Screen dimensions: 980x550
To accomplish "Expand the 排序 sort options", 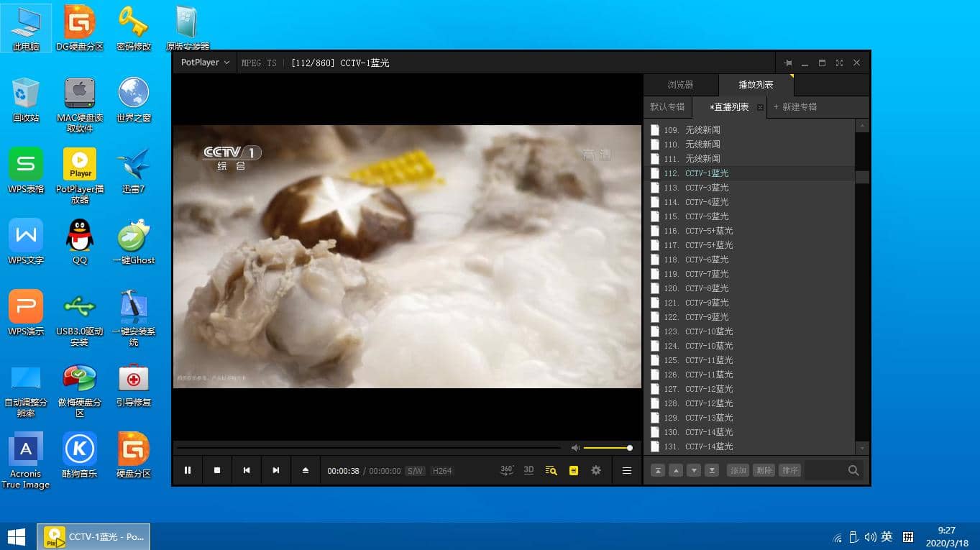I will pyautogui.click(x=789, y=470).
